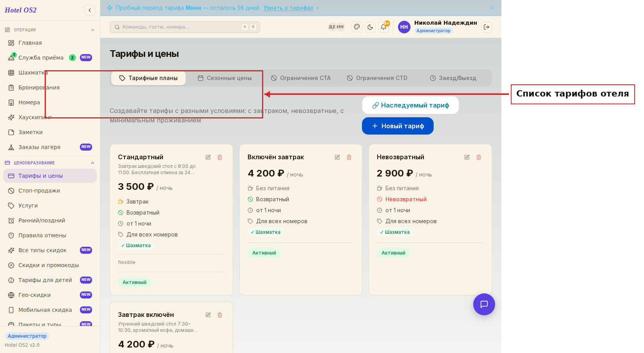Open Заказы лагеря in sidebar
Screen dimensions: 644x353
click(x=50, y=147)
